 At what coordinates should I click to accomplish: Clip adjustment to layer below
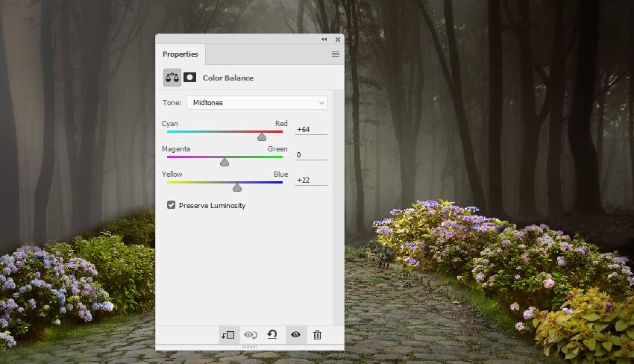[228, 335]
